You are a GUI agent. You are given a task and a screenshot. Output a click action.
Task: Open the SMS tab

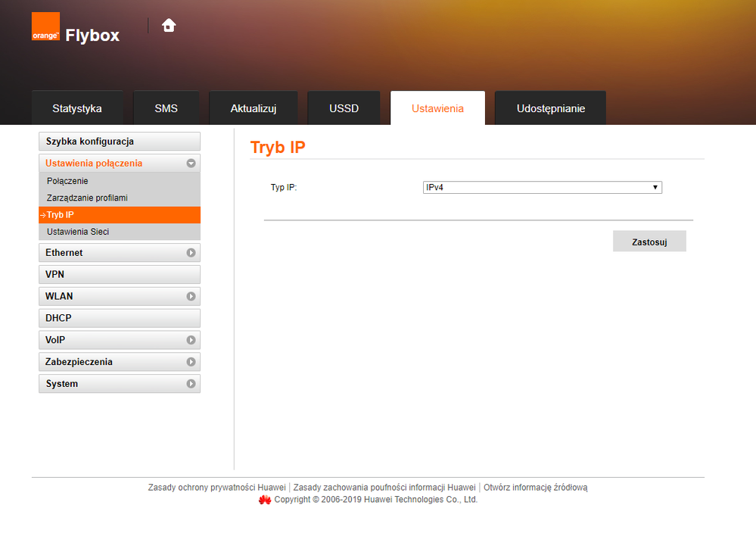coord(166,108)
